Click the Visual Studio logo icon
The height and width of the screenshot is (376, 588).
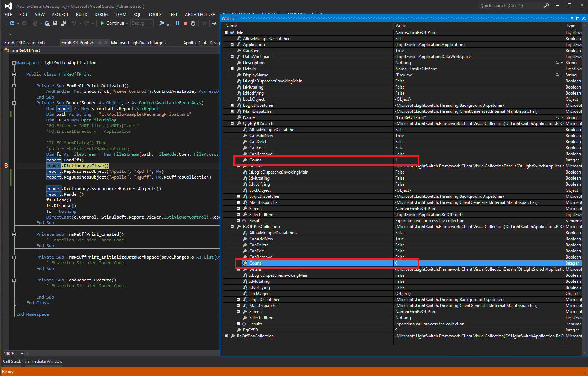(x=8, y=6)
